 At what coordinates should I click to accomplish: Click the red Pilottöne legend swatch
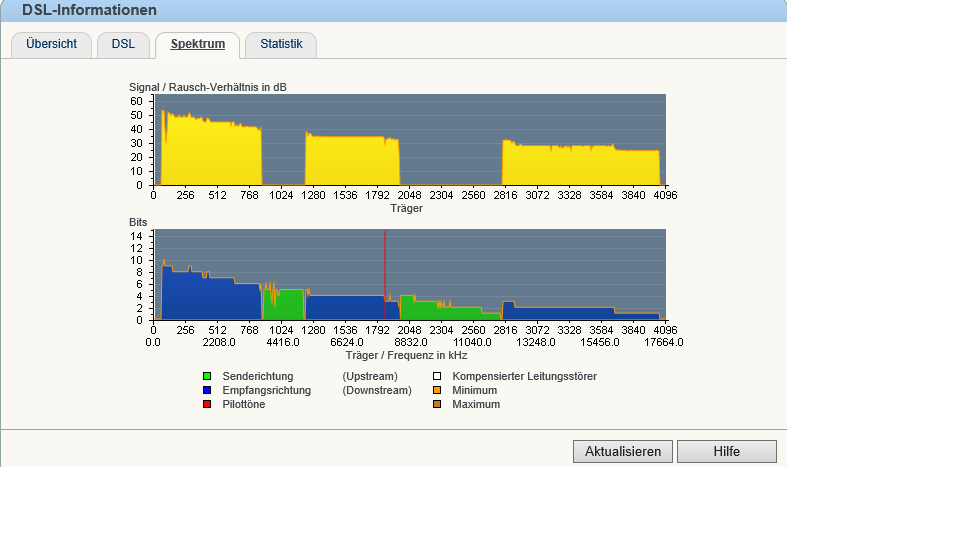pyautogui.click(x=207, y=405)
